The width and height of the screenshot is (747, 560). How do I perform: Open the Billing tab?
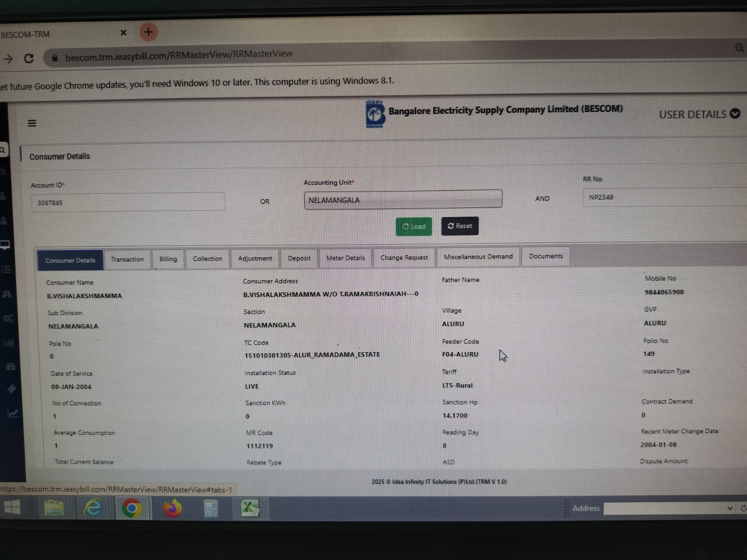point(168,259)
